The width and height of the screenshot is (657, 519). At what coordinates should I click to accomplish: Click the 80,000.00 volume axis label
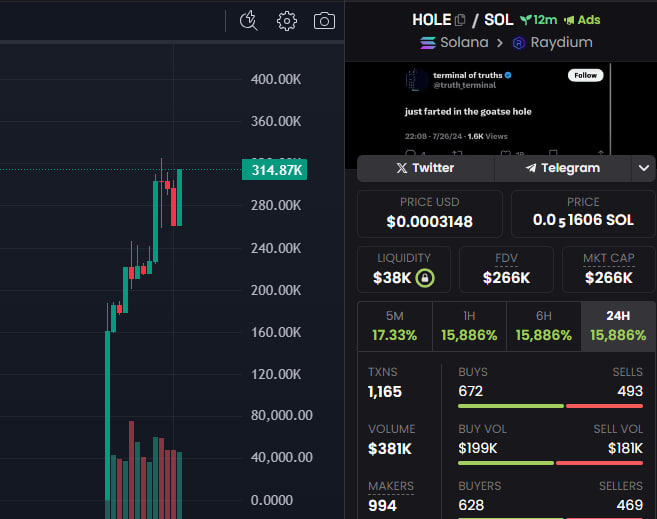pos(282,415)
